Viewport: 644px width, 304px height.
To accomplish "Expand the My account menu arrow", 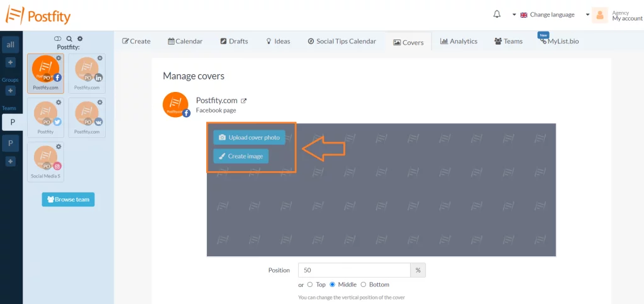I will tap(587, 14).
